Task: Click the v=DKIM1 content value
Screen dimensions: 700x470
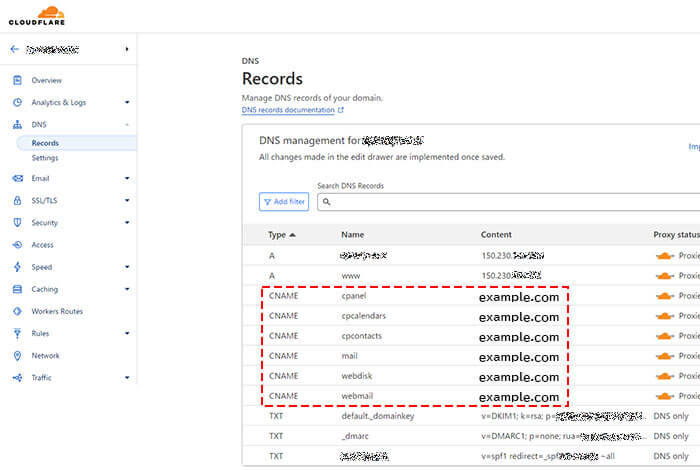Action: point(563,416)
